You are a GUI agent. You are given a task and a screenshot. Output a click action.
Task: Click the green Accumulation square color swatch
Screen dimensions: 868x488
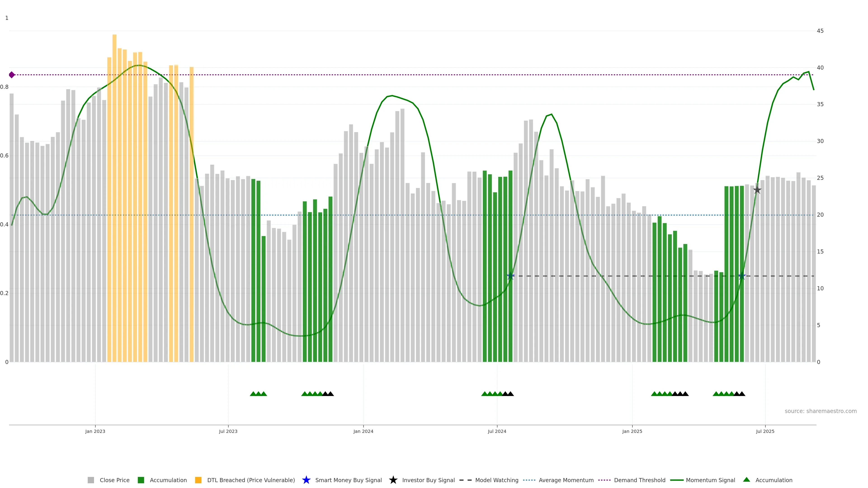(x=141, y=480)
